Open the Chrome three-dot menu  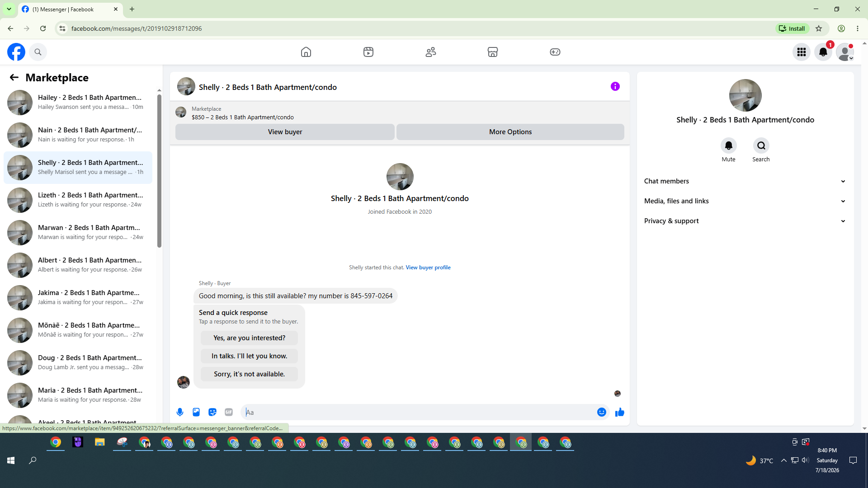(858, 28)
